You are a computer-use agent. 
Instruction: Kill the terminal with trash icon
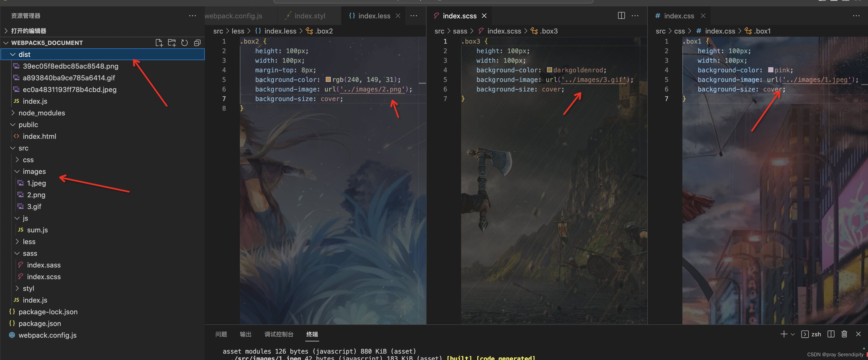(x=844, y=334)
